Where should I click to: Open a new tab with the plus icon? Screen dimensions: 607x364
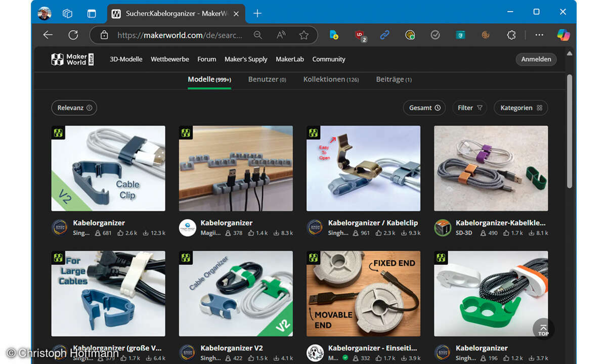pos(257,13)
